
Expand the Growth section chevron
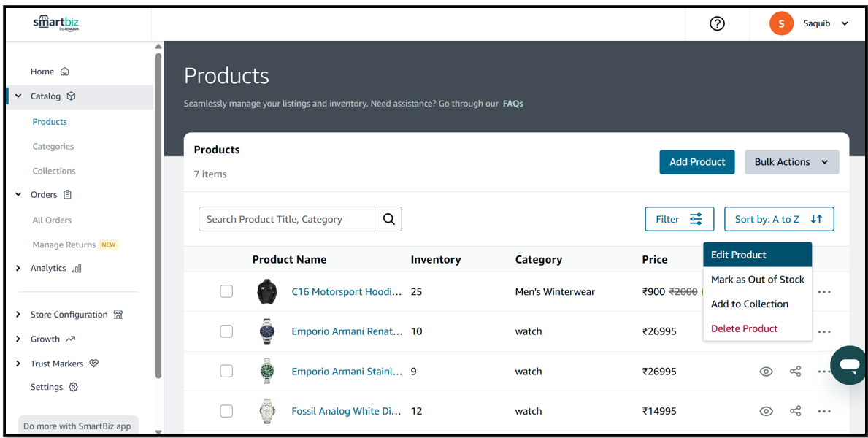(x=18, y=339)
